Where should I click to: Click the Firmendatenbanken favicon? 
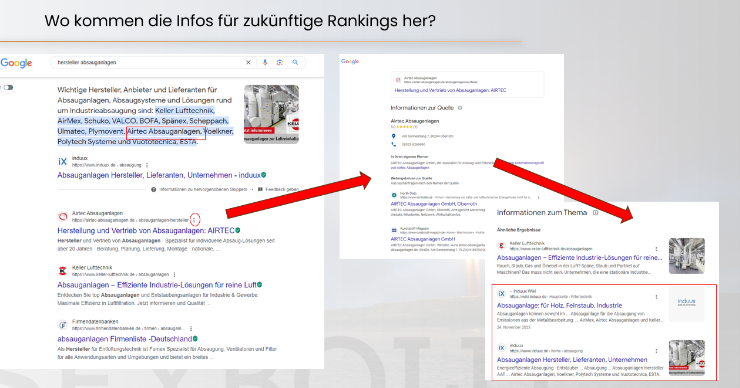click(x=63, y=325)
